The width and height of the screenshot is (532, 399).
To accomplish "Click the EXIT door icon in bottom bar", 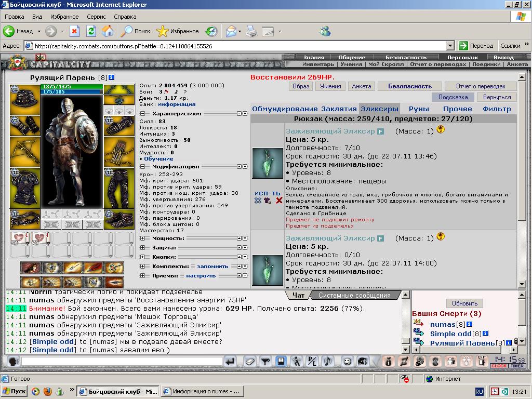I will [482, 362].
